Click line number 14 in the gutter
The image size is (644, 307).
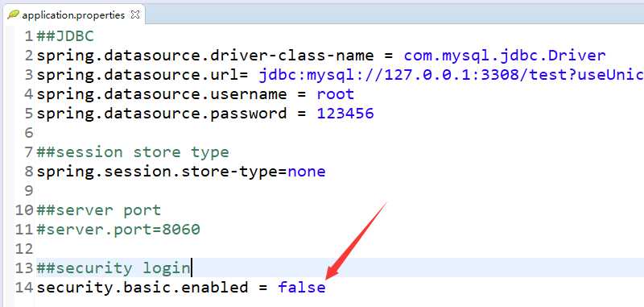pyautogui.click(x=24, y=288)
